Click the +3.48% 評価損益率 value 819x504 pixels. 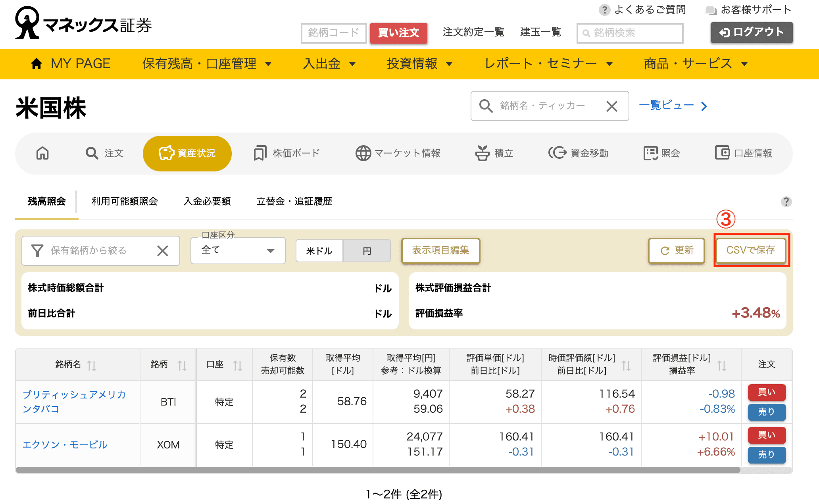(x=756, y=313)
